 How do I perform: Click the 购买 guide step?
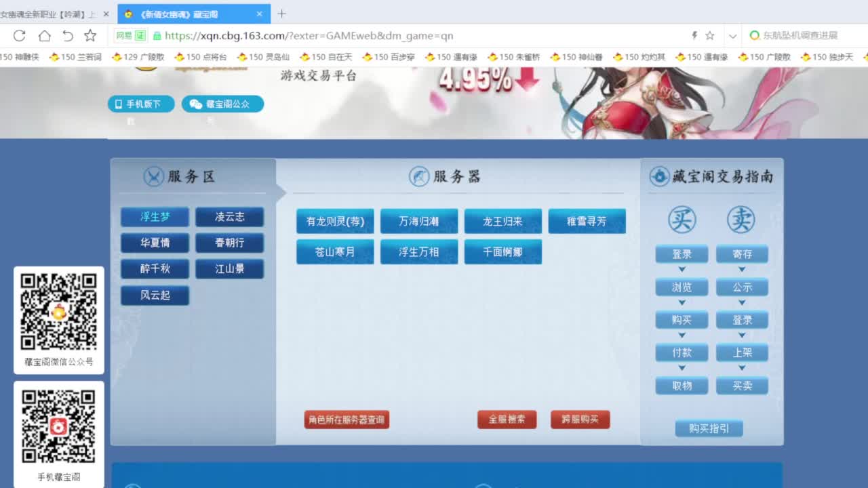pyautogui.click(x=682, y=320)
